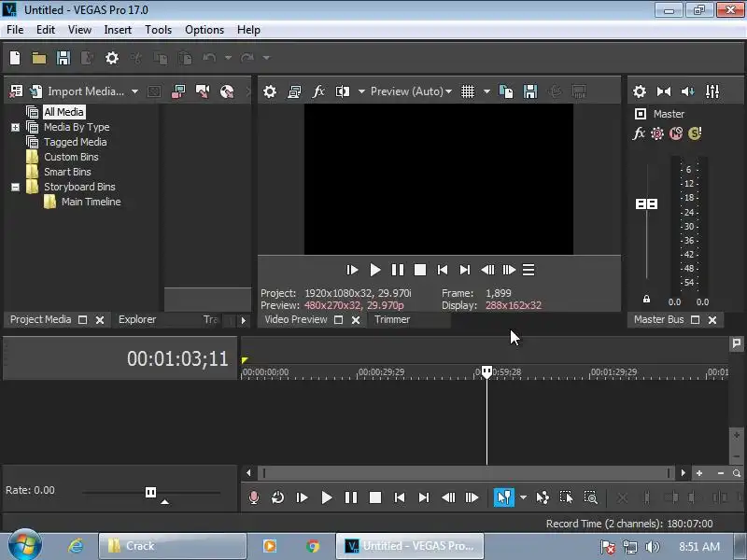Viewport: 747px width, 560px height.
Task: Select Normal Edit tool
Action: point(503,497)
